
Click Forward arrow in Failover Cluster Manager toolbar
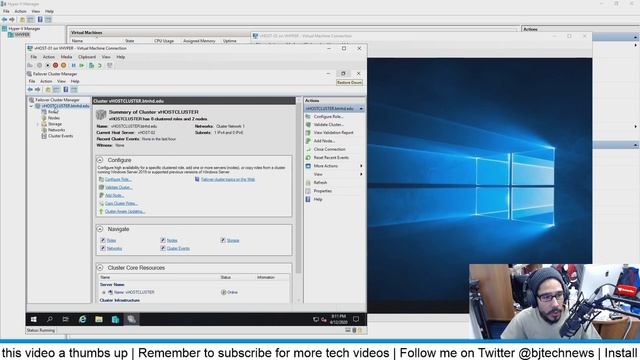pos(38,89)
